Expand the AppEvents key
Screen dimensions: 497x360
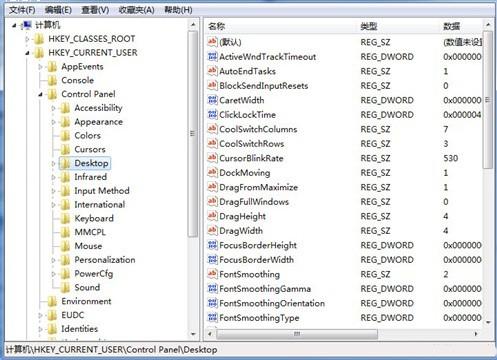pos(40,67)
